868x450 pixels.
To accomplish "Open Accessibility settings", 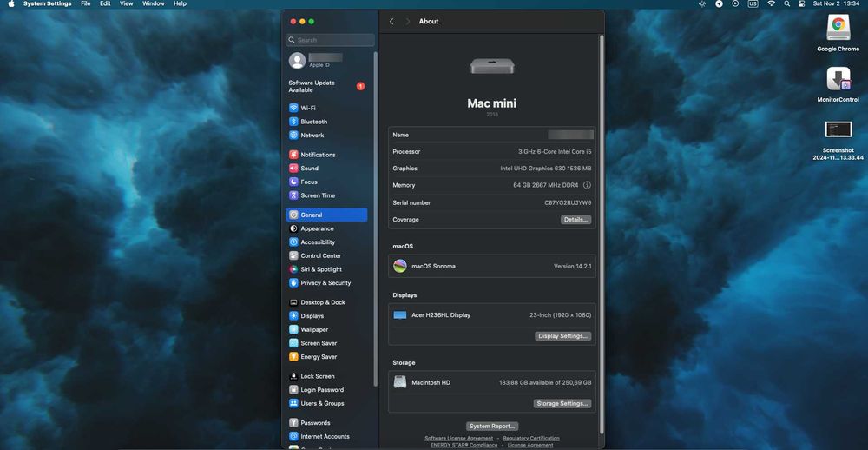I will point(326,242).
